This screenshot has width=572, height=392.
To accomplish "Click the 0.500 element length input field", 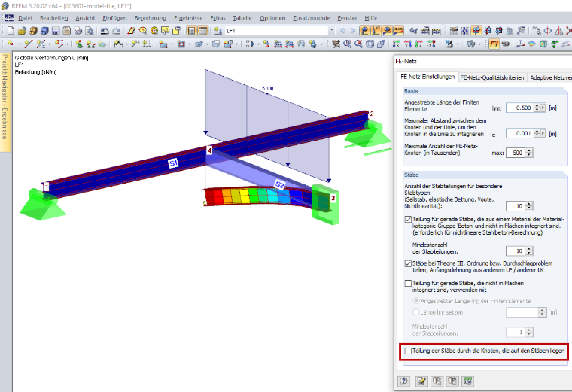I will click(519, 108).
